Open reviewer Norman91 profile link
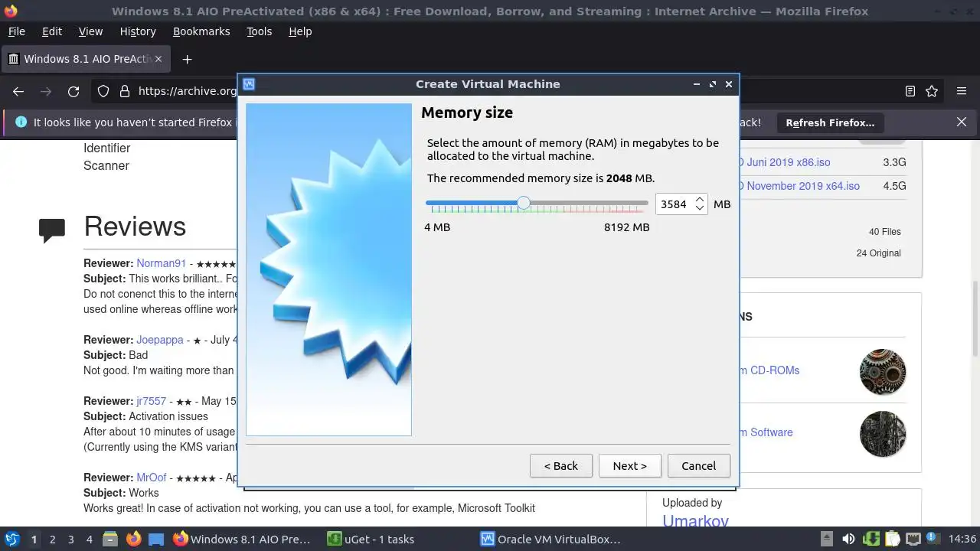Image resolution: width=980 pixels, height=551 pixels. (161, 263)
